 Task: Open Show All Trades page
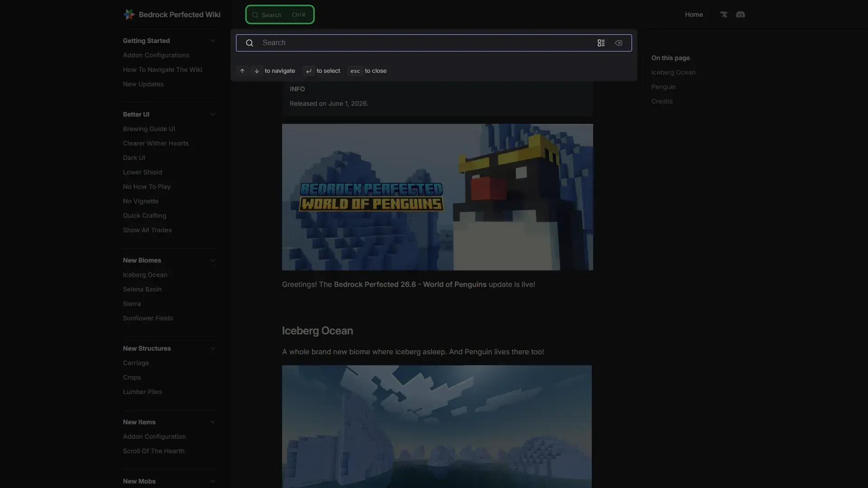pyautogui.click(x=147, y=230)
